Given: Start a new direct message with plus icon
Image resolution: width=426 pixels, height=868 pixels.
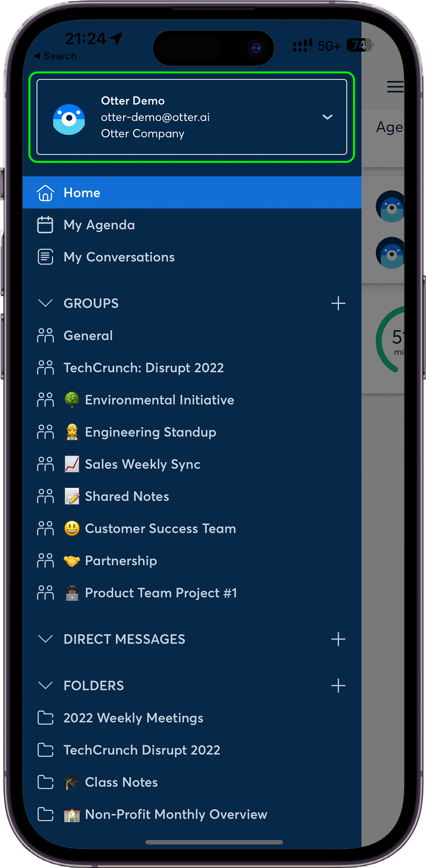Looking at the screenshot, I should coord(338,639).
